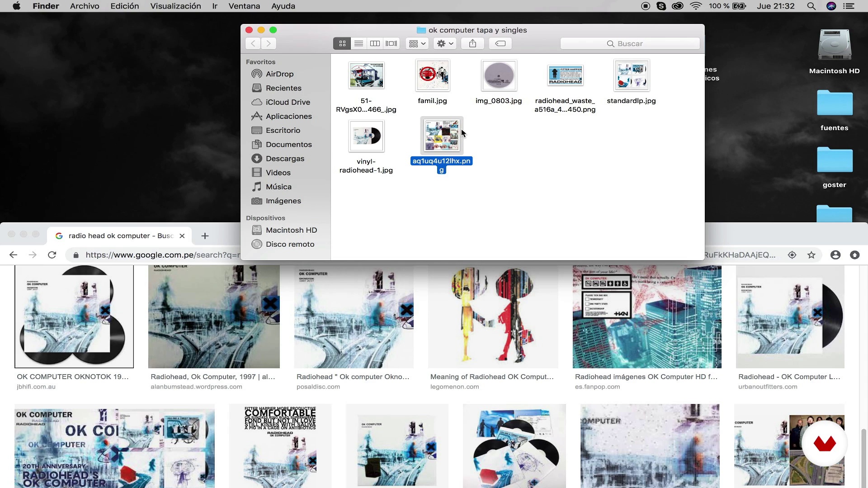The height and width of the screenshot is (488, 868).
Task: Switch Finder to column view
Action: coord(375,43)
